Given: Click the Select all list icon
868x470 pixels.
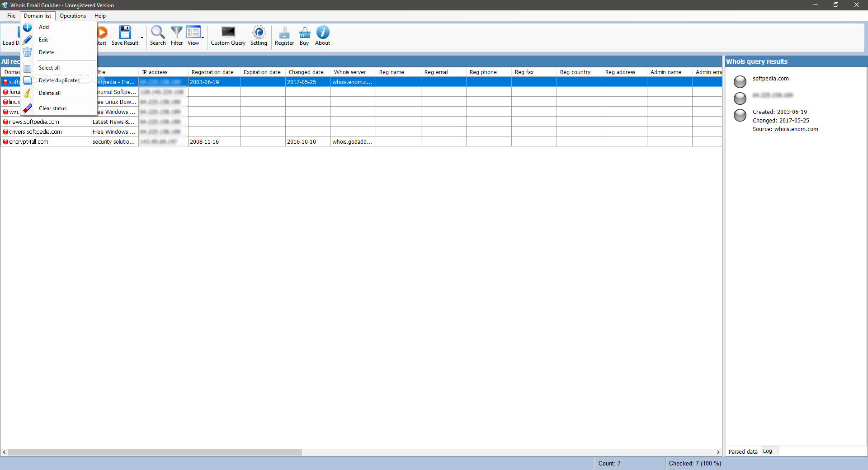Looking at the screenshot, I should click(28, 68).
